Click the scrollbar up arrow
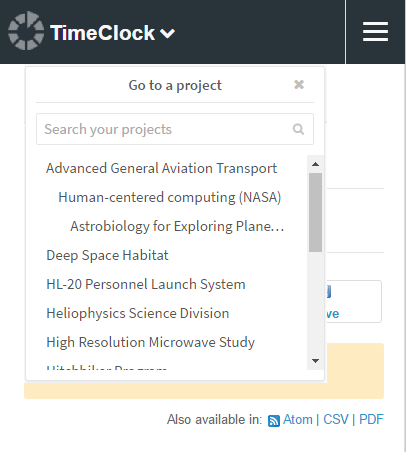The image size is (406, 452). [315, 164]
